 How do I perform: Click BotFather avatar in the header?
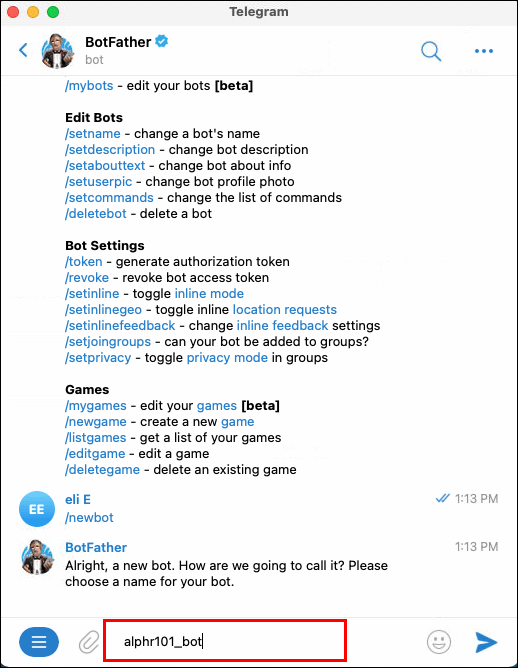tap(58, 51)
